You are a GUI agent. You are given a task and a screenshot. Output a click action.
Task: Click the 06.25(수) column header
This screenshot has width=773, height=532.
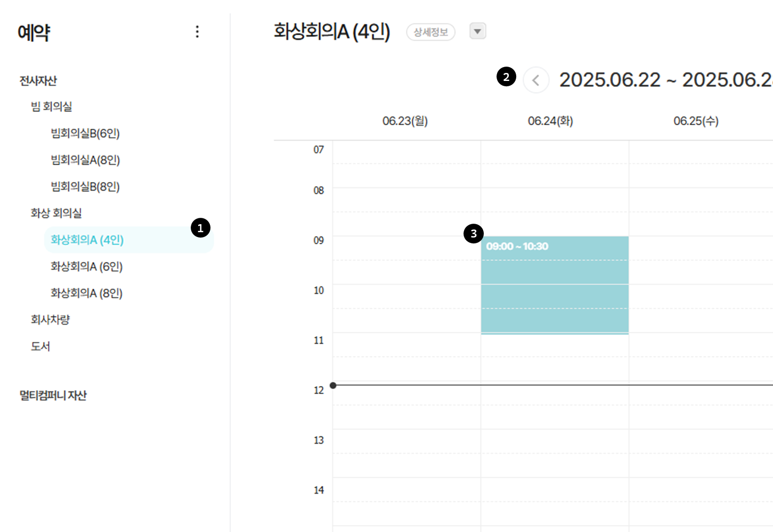tap(696, 121)
